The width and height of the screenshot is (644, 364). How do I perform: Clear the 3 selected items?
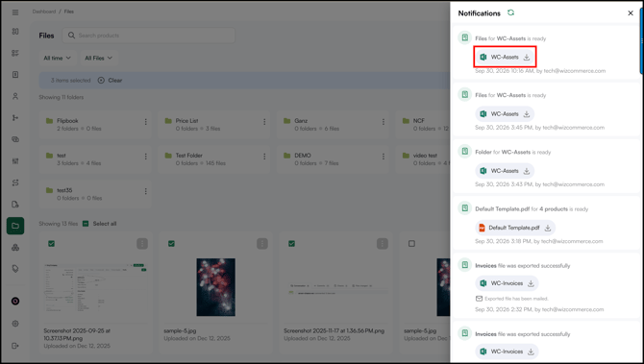(110, 81)
